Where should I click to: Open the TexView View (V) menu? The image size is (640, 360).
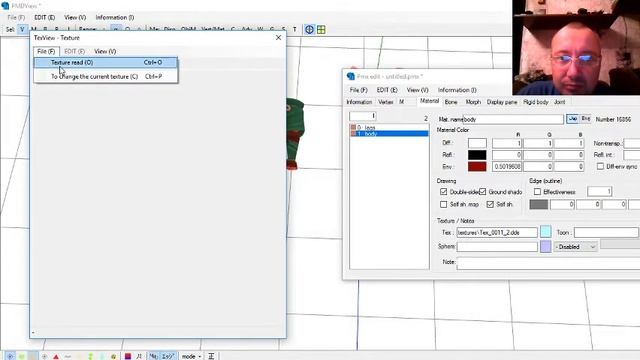(x=105, y=51)
